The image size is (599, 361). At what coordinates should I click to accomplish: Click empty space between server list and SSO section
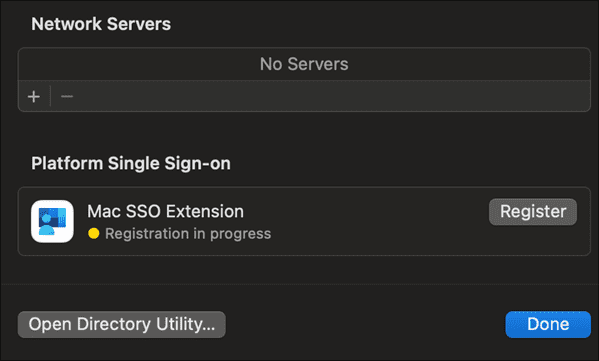point(304,132)
